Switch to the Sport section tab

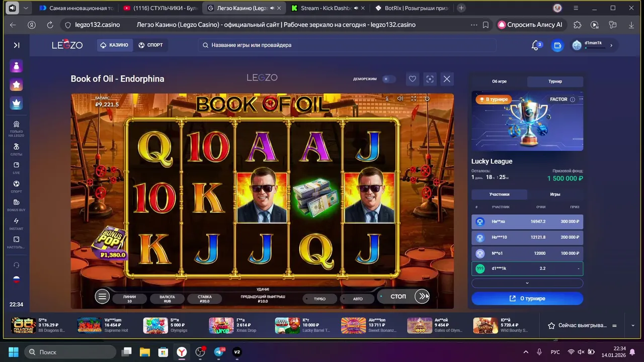150,45
